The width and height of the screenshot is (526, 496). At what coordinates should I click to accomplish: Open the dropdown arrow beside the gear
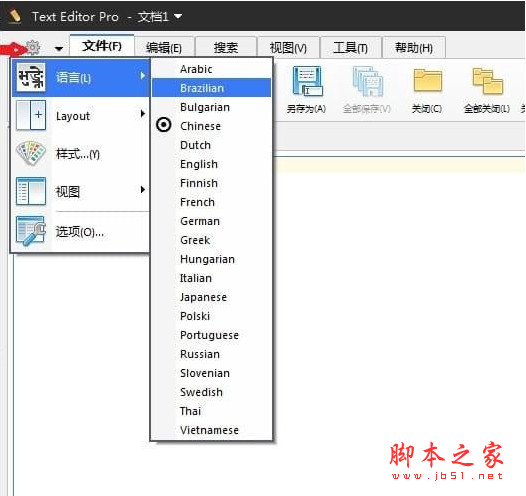coord(59,49)
